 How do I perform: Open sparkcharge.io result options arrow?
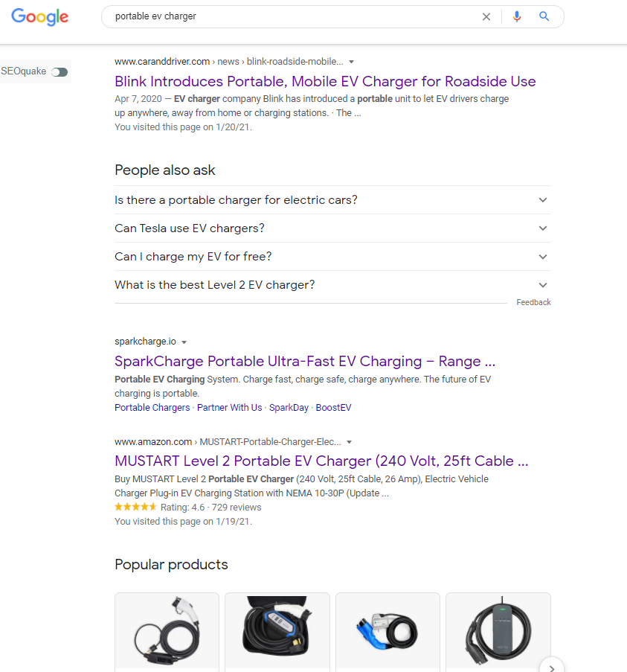coord(184,342)
